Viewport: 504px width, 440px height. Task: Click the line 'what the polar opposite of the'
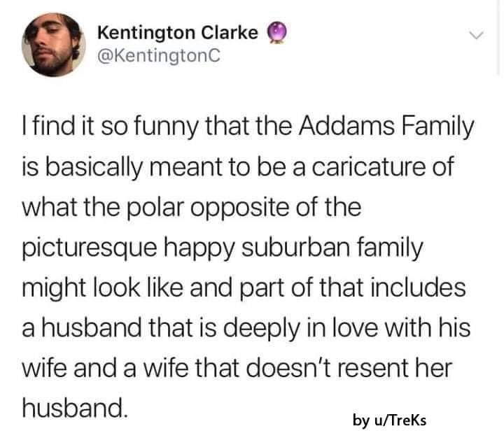192,208
